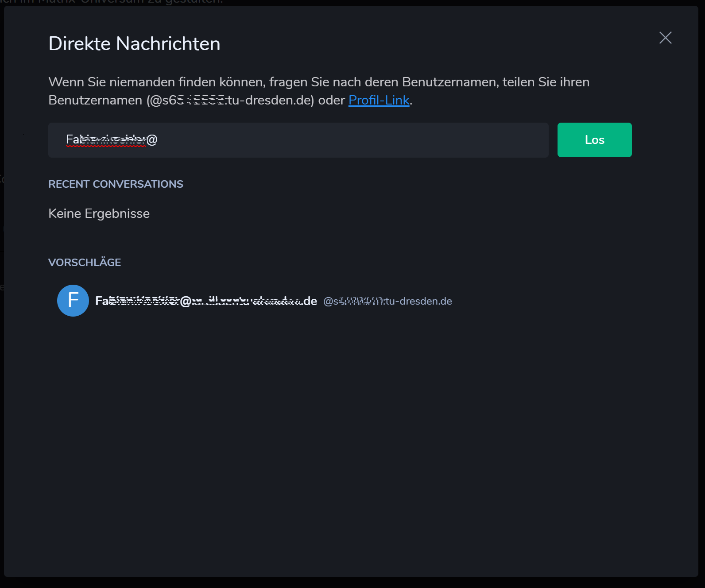Screen dimensions: 705x588
Task: Open the Profil-Link hyperlink
Action: [x=379, y=101]
